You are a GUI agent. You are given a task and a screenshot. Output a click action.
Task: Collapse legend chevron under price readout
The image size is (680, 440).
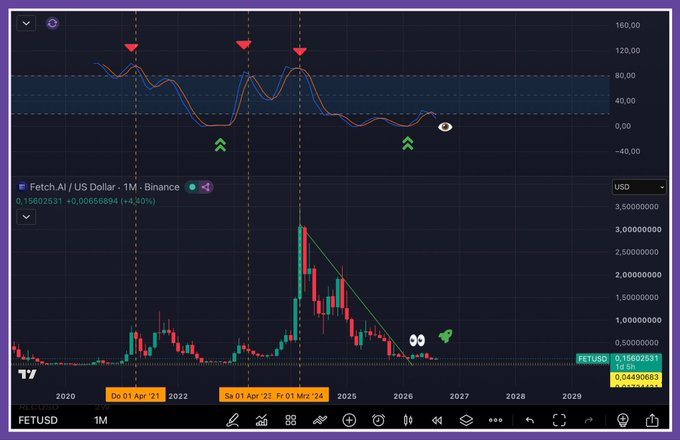26,217
